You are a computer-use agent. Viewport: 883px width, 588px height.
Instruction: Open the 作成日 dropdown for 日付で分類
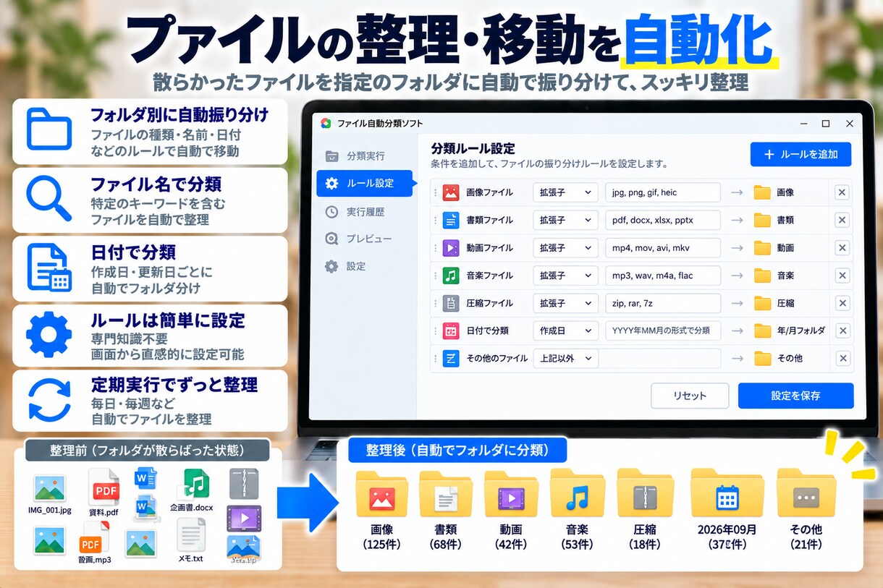tap(565, 331)
